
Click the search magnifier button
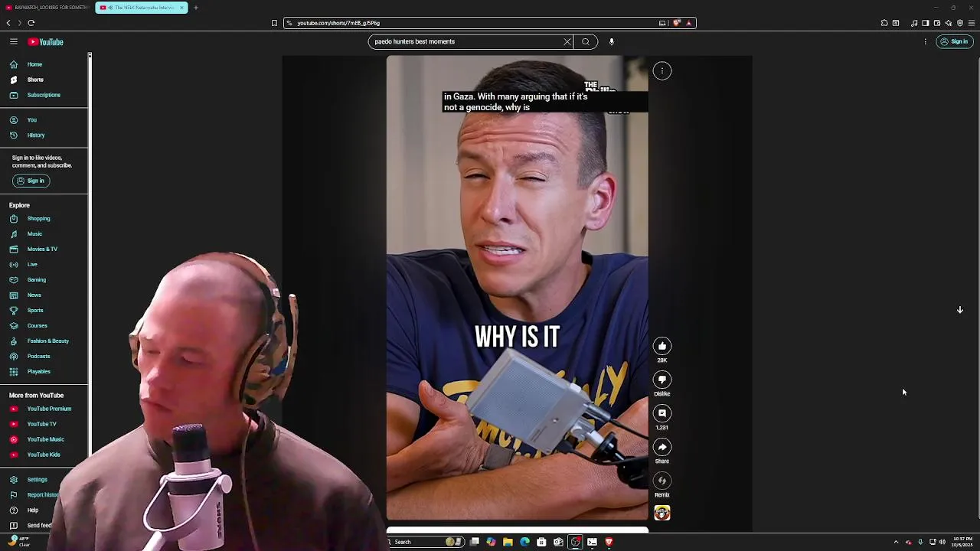[x=586, y=42]
